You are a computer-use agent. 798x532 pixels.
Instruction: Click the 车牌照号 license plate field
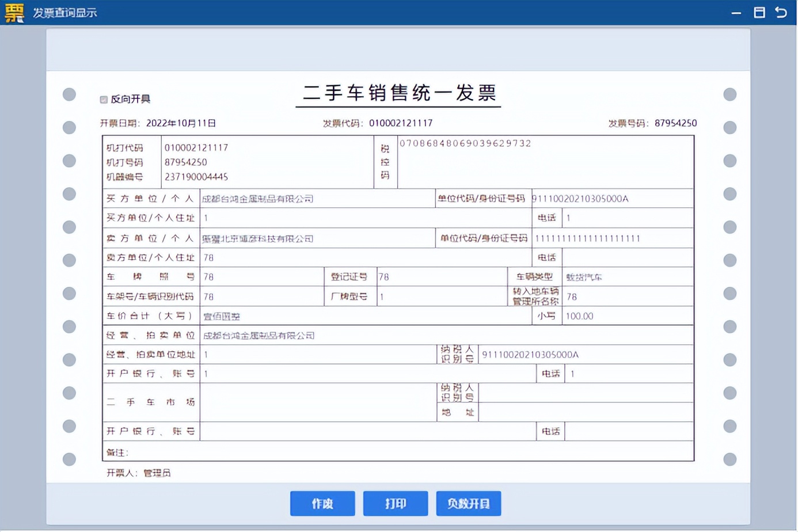[259, 276]
